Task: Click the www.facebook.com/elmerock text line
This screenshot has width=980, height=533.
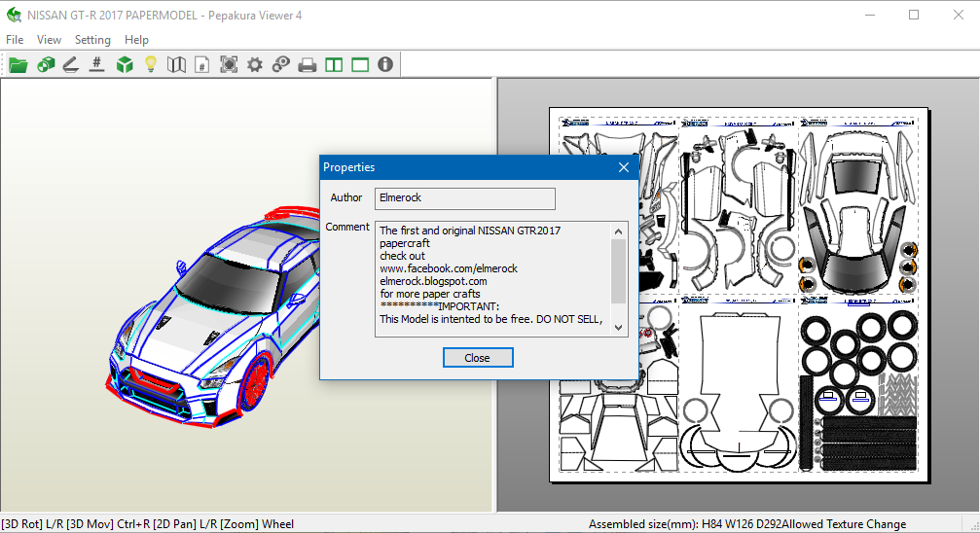Action: [x=449, y=268]
